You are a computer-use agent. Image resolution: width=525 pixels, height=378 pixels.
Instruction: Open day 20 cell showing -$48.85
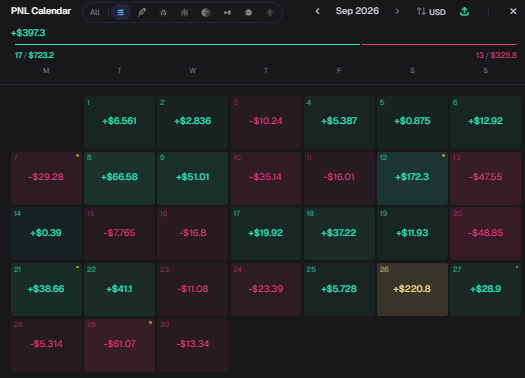pos(485,233)
